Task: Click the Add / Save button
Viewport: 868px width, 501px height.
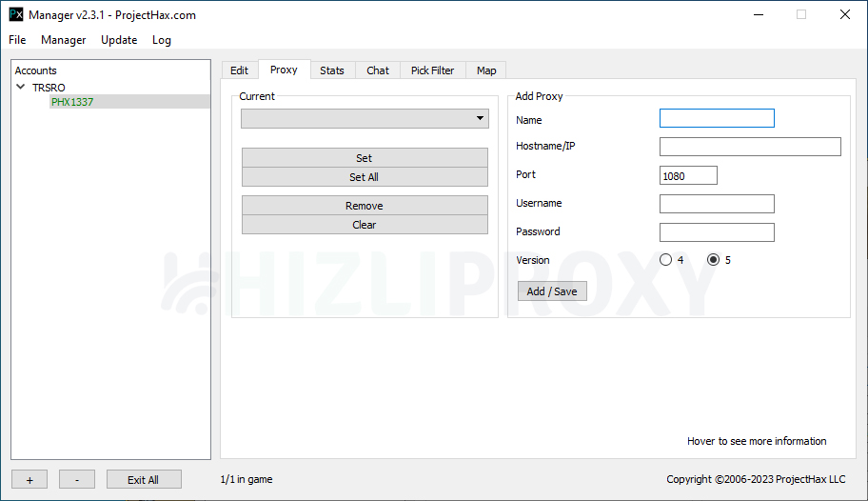Action: pyautogui.click(x=552, y=291)
